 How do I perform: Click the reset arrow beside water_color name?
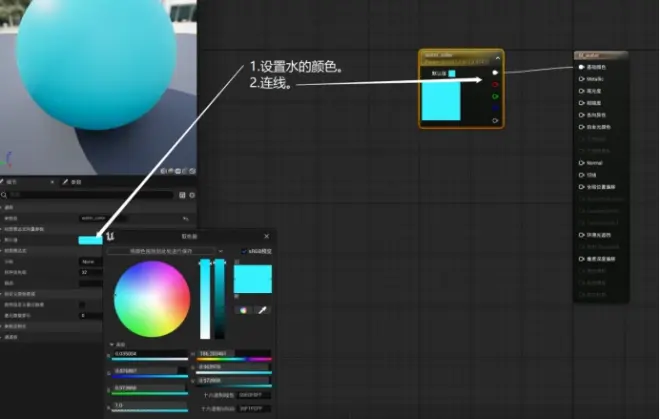pos(185,217)
